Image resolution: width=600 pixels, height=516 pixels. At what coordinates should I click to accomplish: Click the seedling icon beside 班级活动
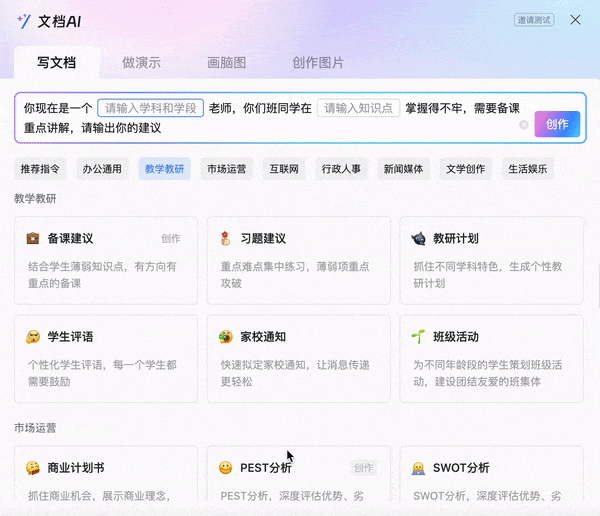point(419,337)
